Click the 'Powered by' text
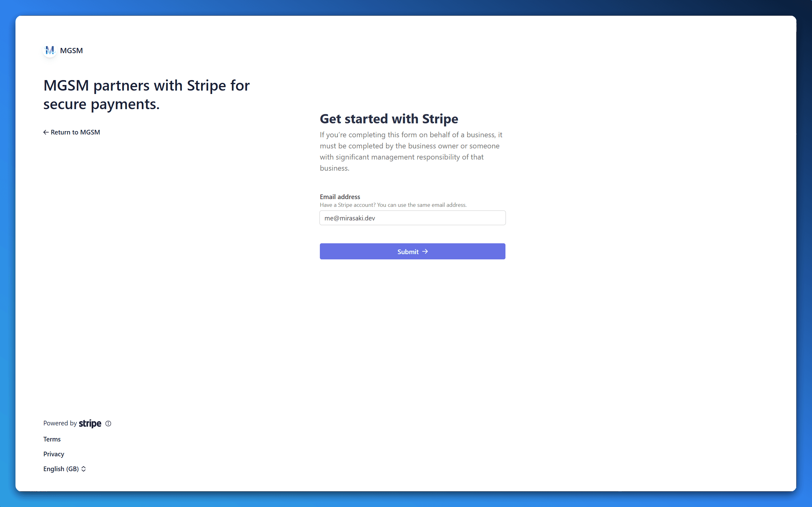 coord(60,423)
